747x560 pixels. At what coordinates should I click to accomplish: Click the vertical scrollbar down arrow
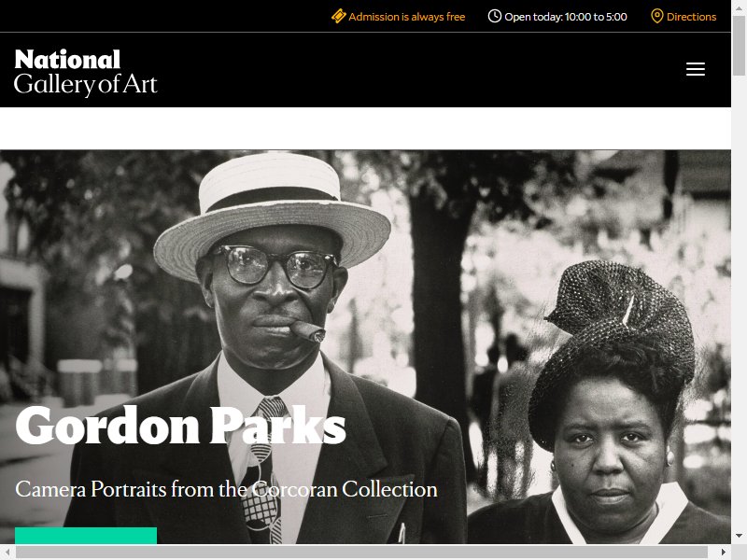click(x=739, y=536)
